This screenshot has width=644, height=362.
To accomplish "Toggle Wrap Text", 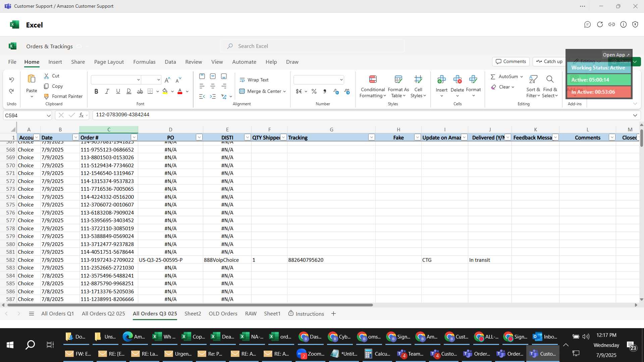I will pyautogui.click(x=254, y=80).
